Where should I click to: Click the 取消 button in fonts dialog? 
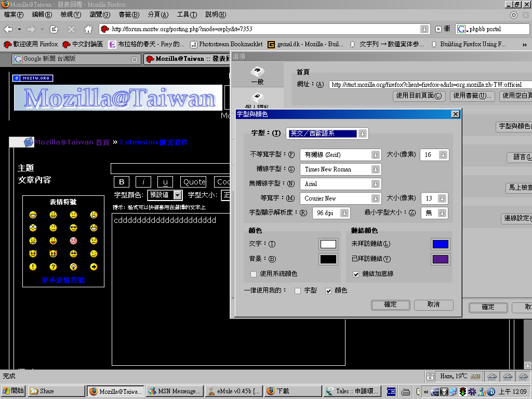433,305
